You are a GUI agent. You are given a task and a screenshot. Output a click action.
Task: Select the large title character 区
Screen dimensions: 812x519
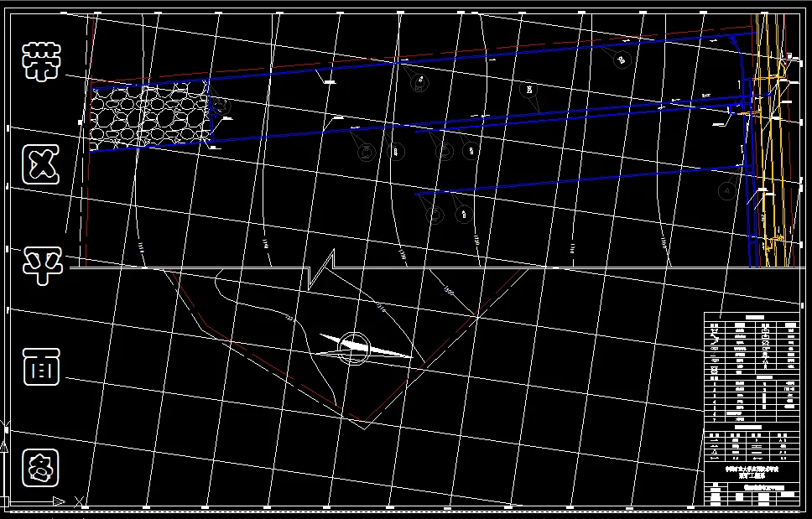(40, 164)
